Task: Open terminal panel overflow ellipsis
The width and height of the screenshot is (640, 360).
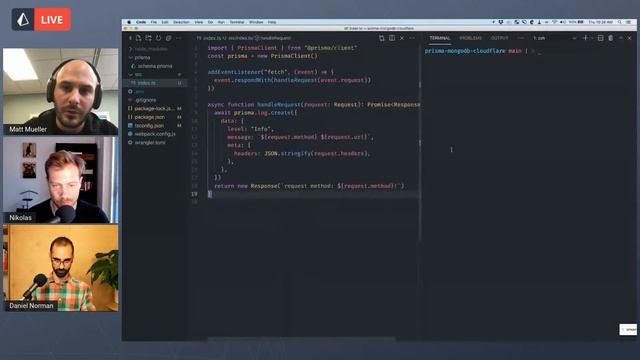Action: 520,38
